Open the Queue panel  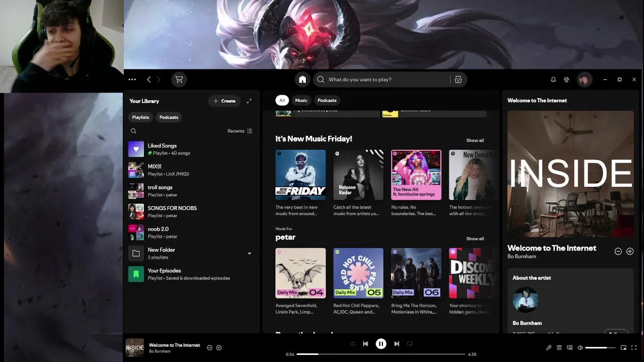(x=559, y=347)
